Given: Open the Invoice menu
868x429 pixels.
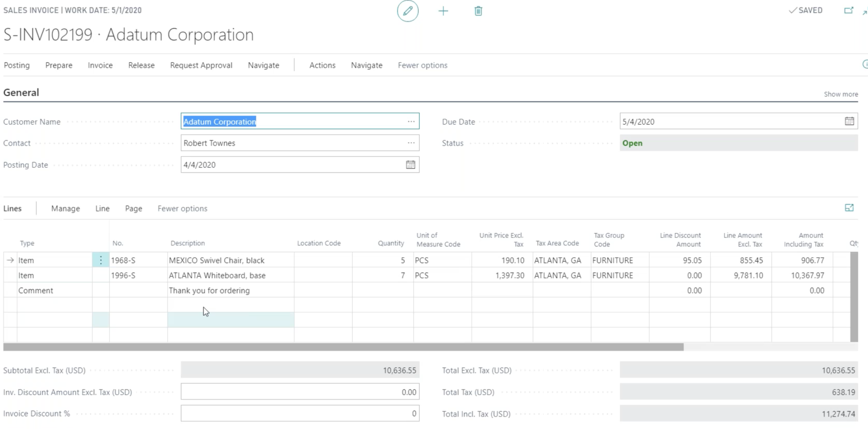Looking at the screenshot, I should (x=100, y=65).
